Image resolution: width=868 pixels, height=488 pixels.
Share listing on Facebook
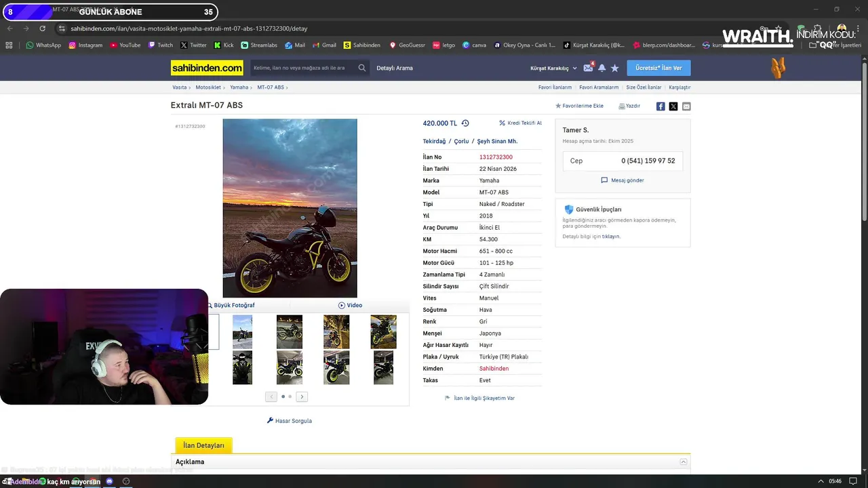point(660,106)
